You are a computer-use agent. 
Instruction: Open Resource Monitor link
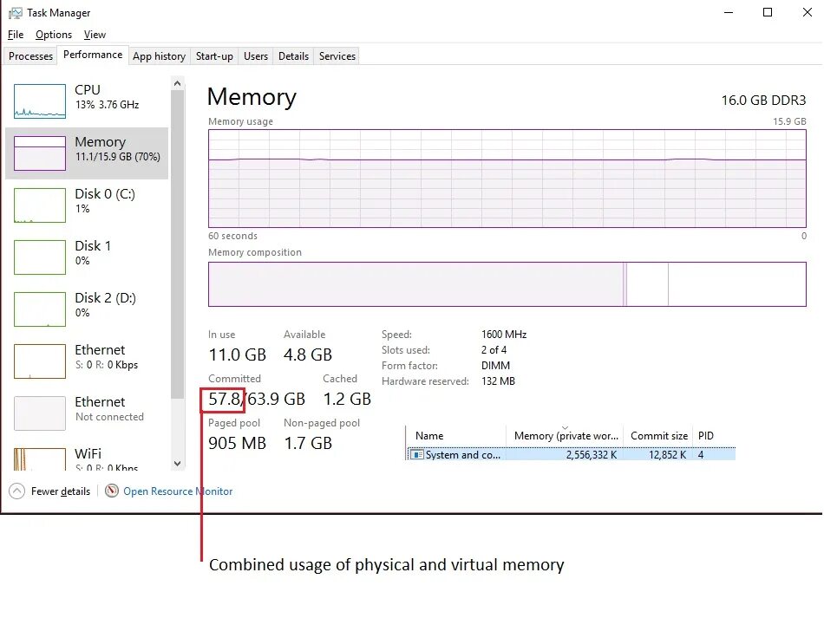(178, 491)
